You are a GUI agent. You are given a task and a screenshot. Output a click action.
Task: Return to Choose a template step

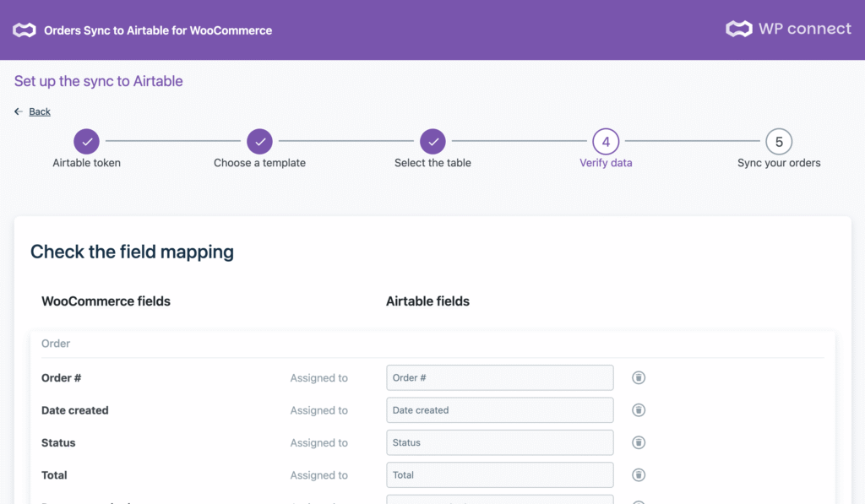[259, 142]
